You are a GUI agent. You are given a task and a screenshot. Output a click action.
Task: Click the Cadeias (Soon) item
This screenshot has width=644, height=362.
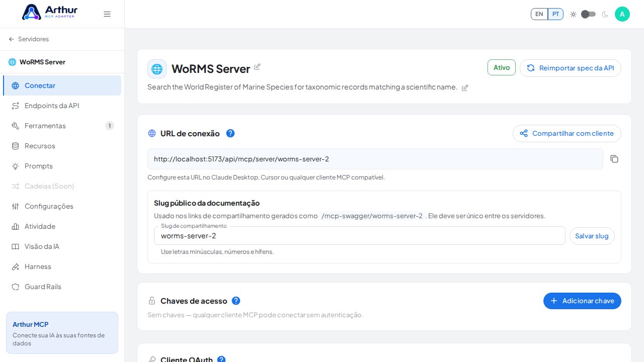pyautogui.click(x=62, y=186)
